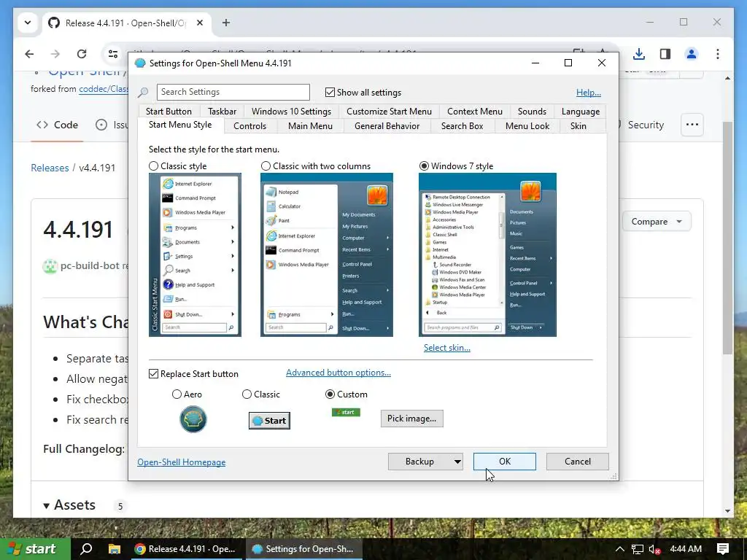Open the Help... link
The height and width of the screenshot is (560, 747).
[589, 93]
